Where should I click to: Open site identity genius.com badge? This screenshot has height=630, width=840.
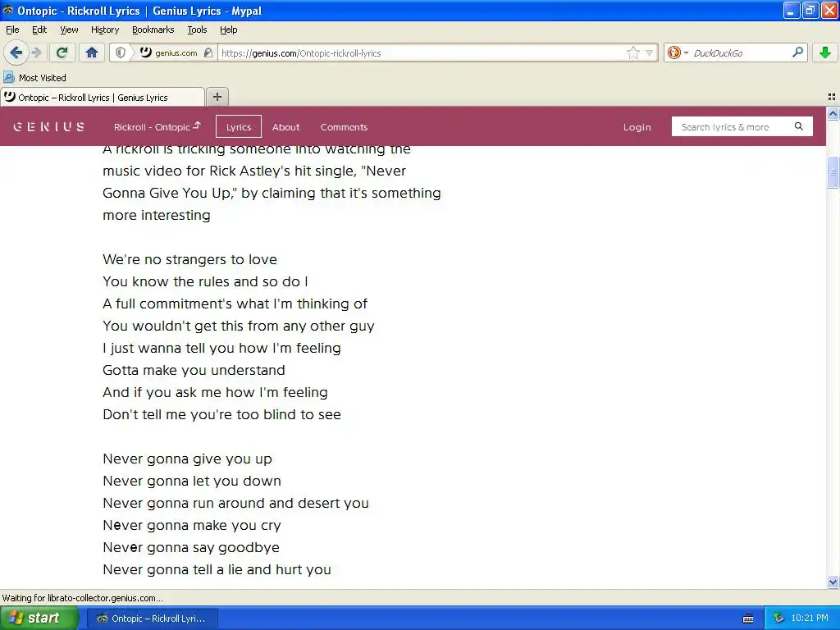(169, 52)
